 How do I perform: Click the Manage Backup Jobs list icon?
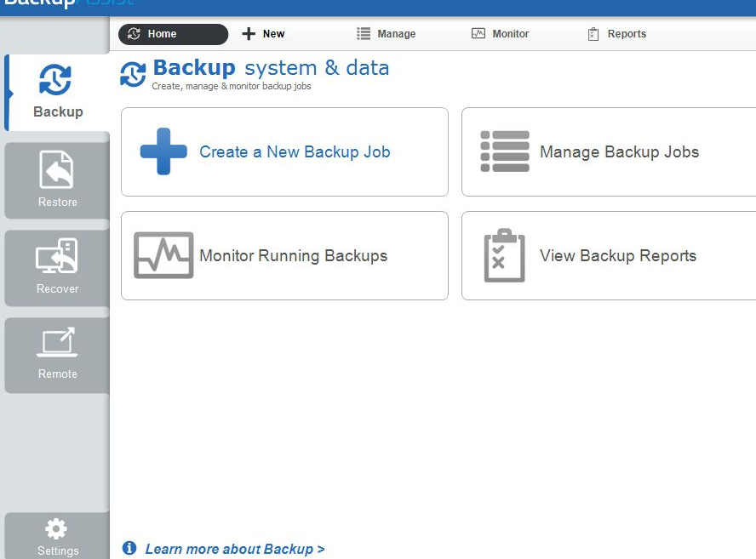(505, 151)
